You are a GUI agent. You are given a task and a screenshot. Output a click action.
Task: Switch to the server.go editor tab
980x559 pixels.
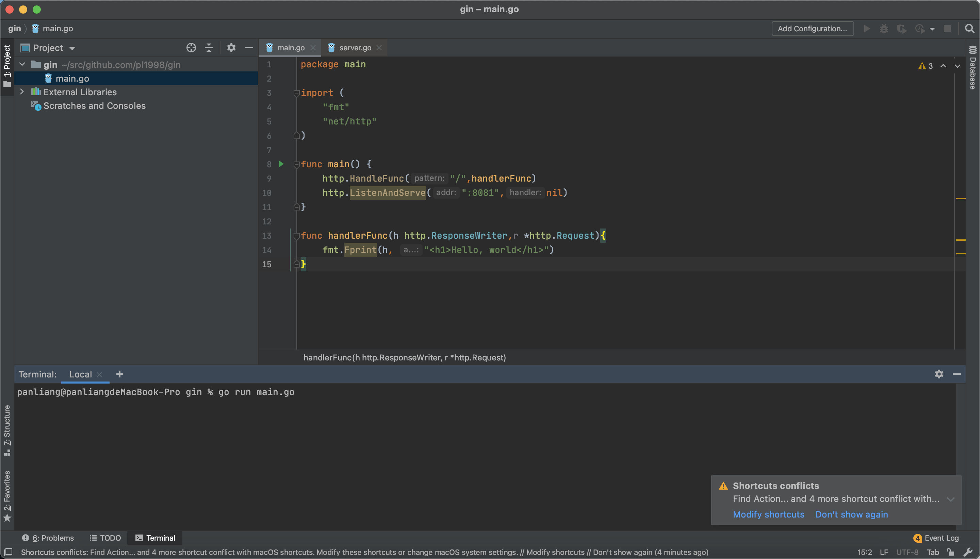[x=355, y=48]
